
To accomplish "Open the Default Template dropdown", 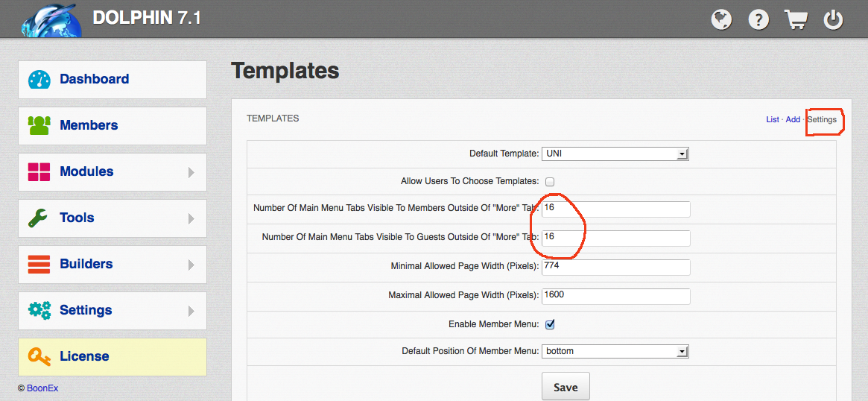I will click(615, 154).
